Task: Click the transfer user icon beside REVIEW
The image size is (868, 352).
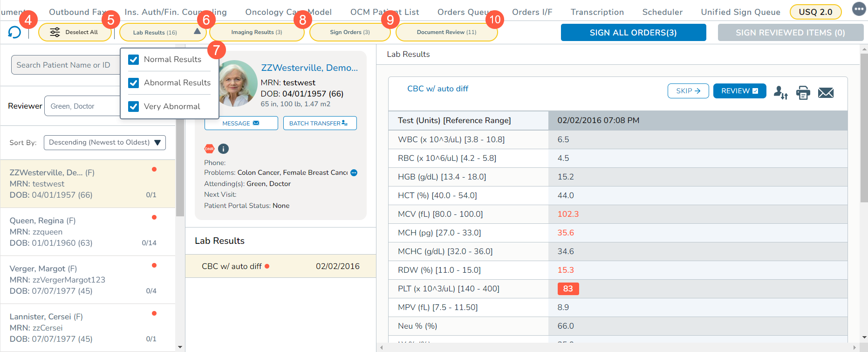Action: pos(780,93)
